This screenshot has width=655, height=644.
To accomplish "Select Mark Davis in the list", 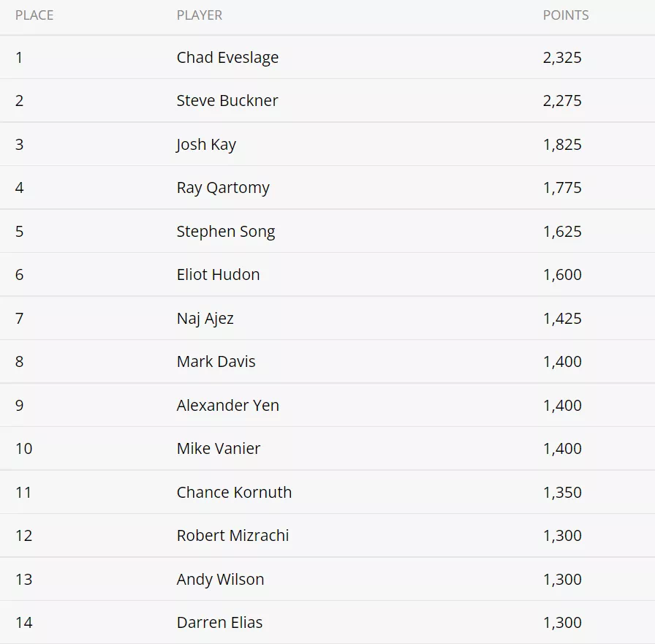I will (x=216, y=362).
